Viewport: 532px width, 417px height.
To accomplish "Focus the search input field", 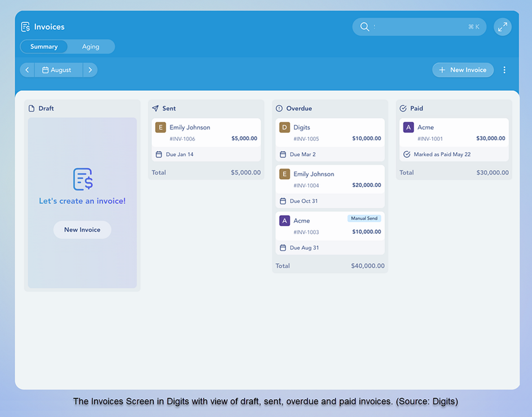I will pos(419,27).
